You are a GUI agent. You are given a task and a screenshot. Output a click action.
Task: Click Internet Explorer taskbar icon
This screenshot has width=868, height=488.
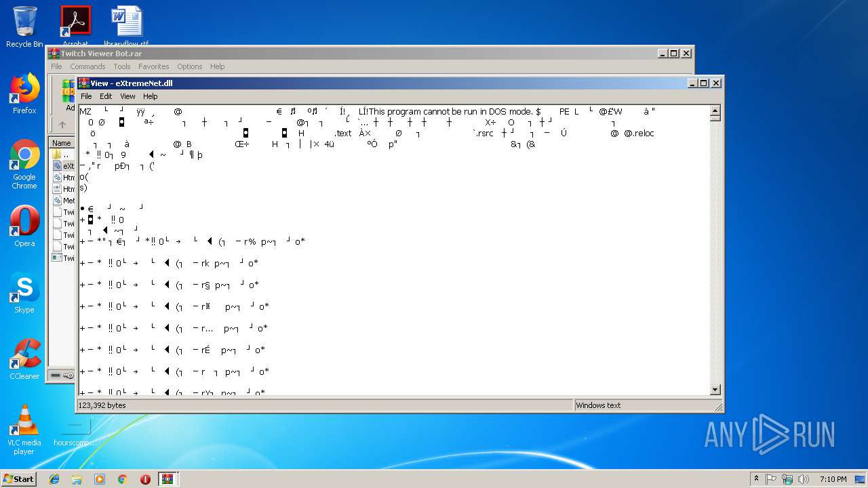[54, 479]
